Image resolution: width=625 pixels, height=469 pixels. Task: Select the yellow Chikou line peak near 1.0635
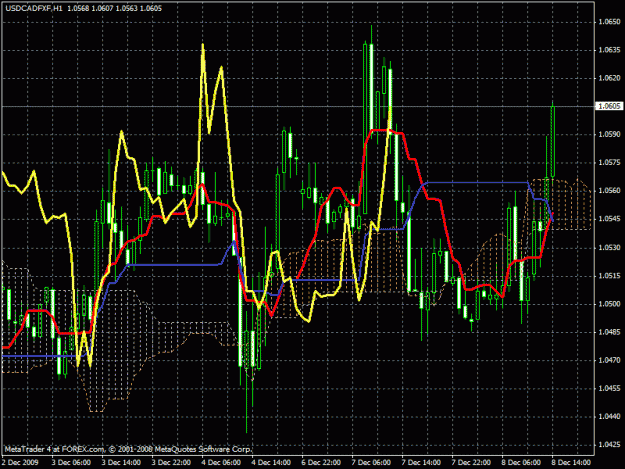[203, 46]
